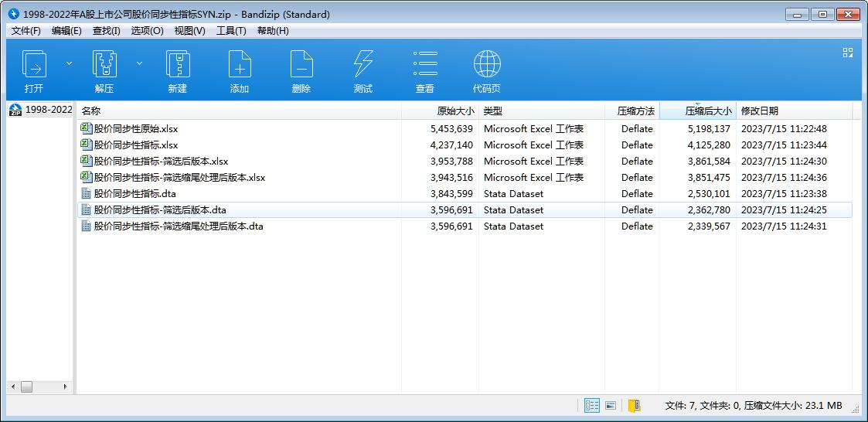Click the Bandizip app icon in title bar
The image size is (868, 422).
[x=15, y=15]
